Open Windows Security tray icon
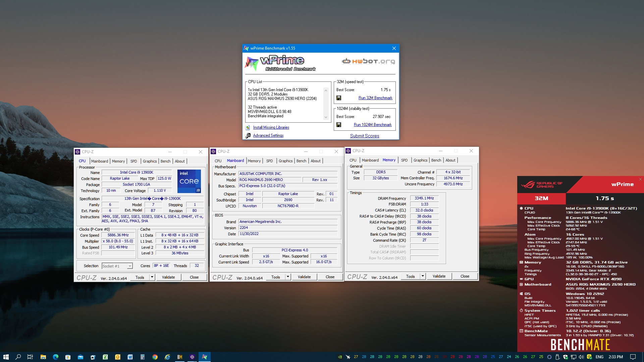Viewport: 644px width, 362px height. pos(566,357)
